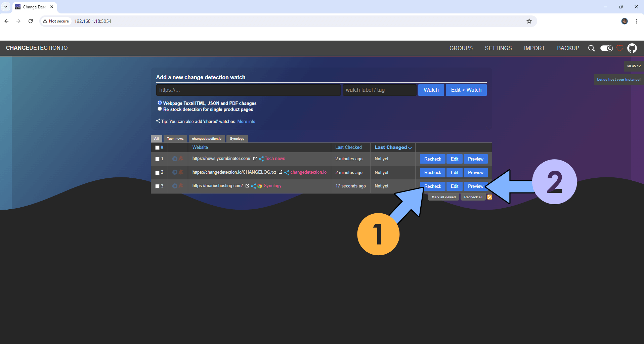Click Mark all viewed button
This screenshot has height=344, width=644.
click(x=443, y=197)
